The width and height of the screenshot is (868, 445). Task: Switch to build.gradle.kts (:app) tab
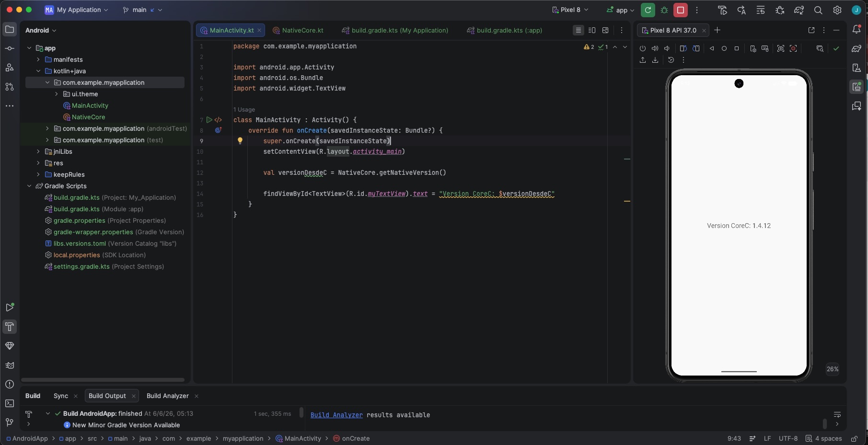click(x=505, y=30)
